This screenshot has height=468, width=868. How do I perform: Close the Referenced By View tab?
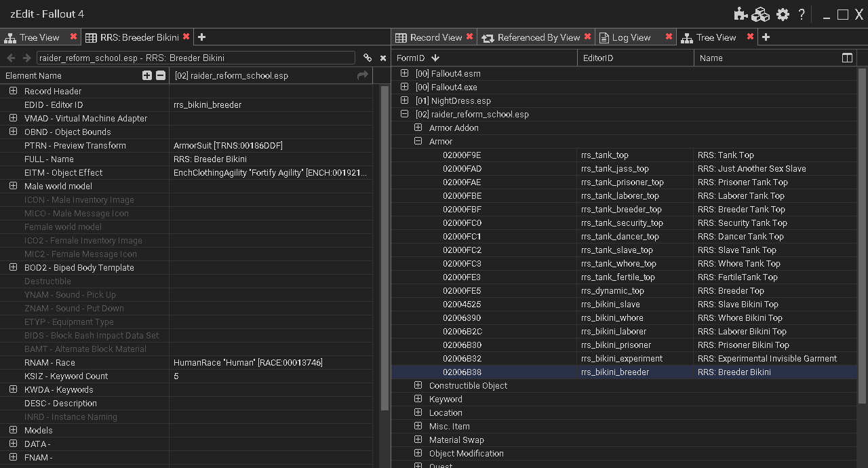[x=587, y=37]
